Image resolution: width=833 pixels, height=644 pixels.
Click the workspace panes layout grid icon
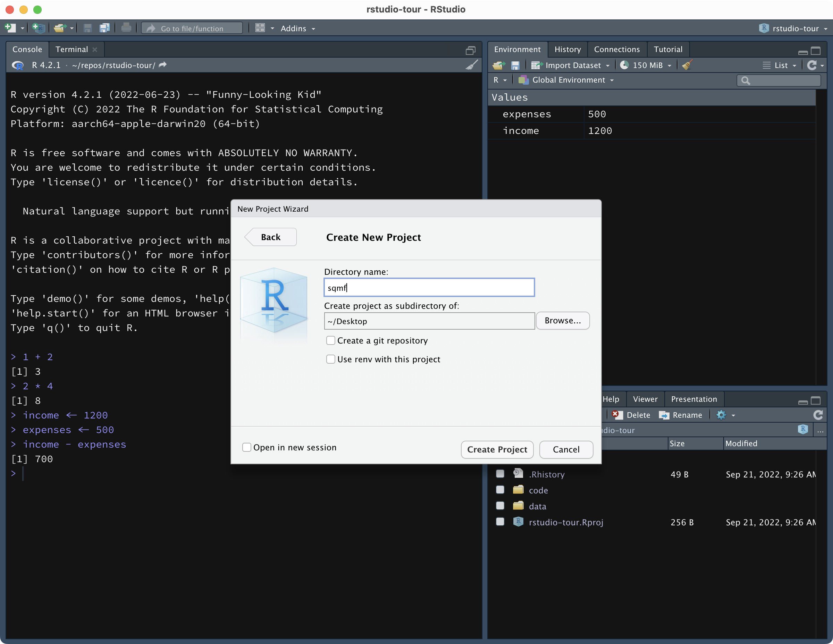pyautogui.click(x=260, y=28)
